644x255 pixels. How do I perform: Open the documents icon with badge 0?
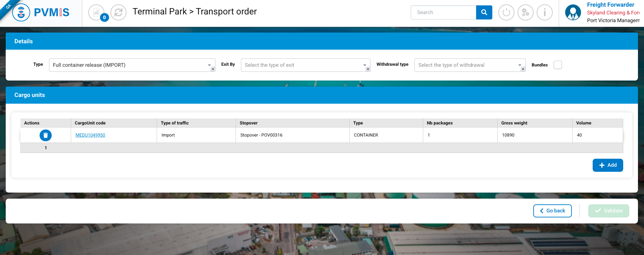click(x=96, y=12)
